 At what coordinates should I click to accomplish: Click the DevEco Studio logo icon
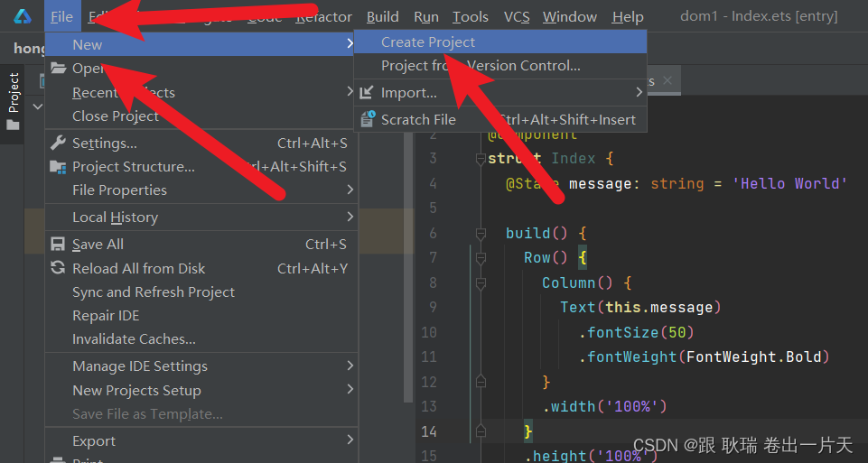click(x=23, y=16)
